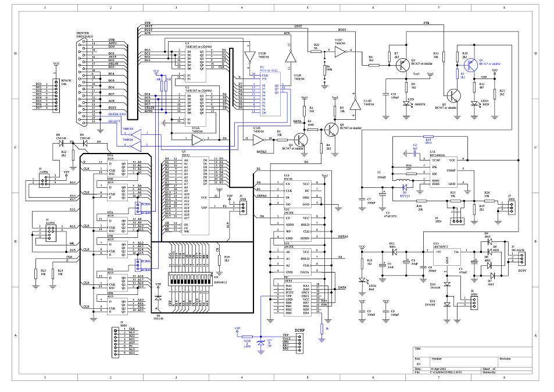This screenshot has height=392, width=554.
Task: Select the U2 74HC367 chip block
Action: (196, 109)
